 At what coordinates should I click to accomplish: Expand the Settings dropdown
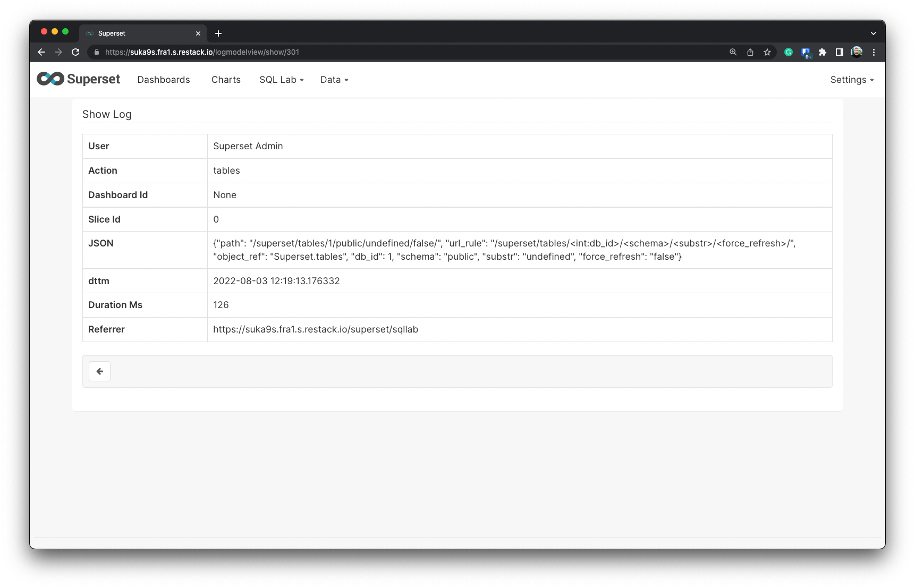pyautogui.click(x=852, y=80)
